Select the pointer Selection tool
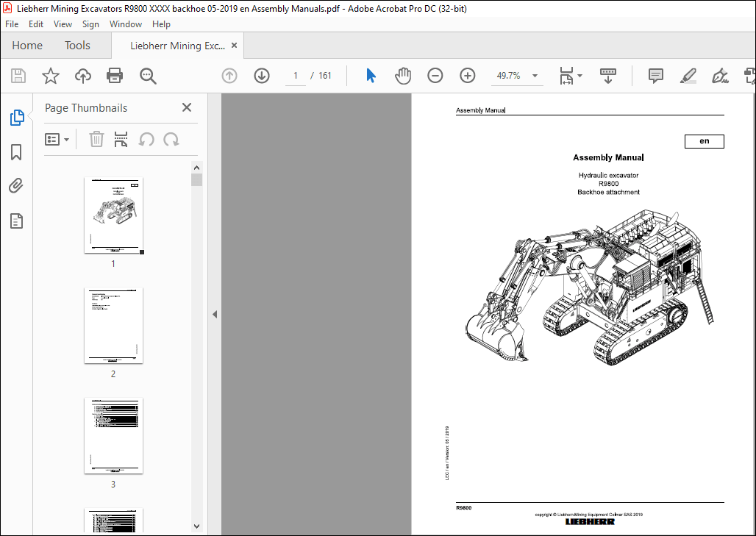 (371, 75)
